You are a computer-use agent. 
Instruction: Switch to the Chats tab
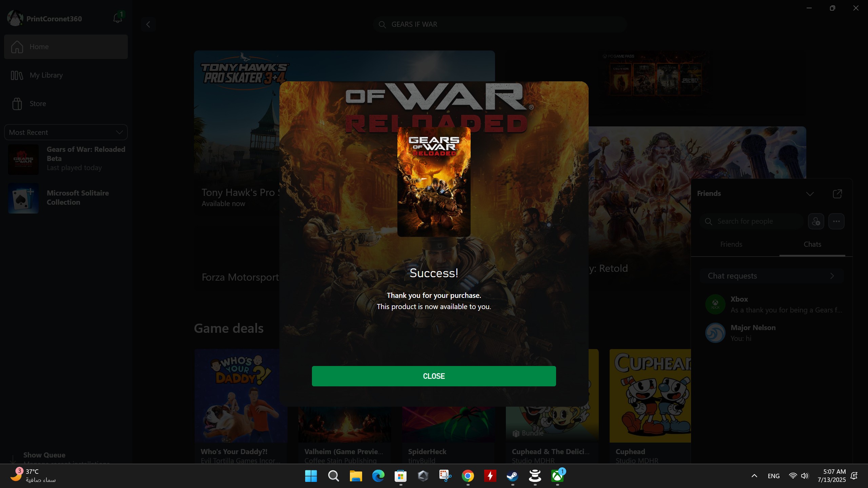pos(812,244)
